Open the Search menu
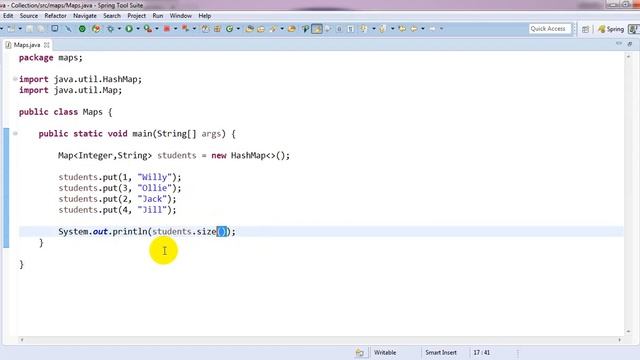The image size is (640, 360). tap(111, 16)
